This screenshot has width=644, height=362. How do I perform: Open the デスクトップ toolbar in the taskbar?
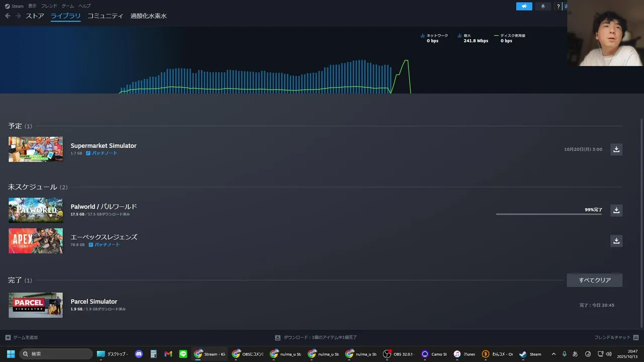112,354
